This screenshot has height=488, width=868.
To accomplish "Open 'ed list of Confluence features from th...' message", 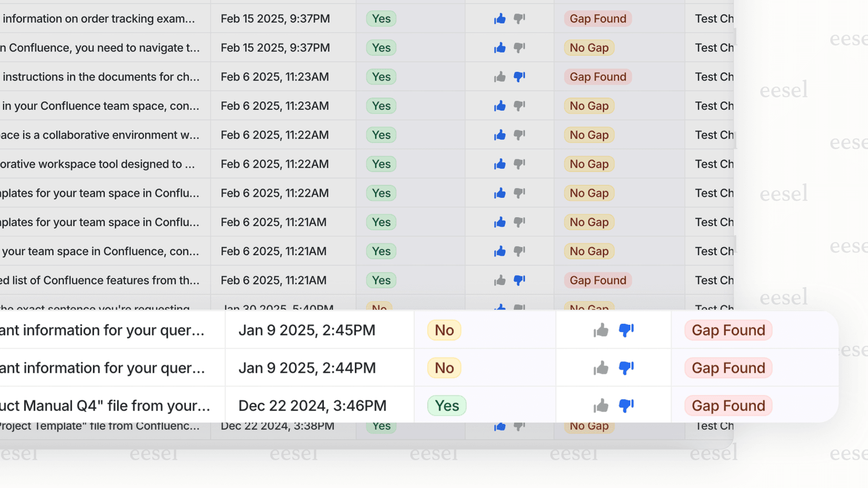I will tap(100, 280).
